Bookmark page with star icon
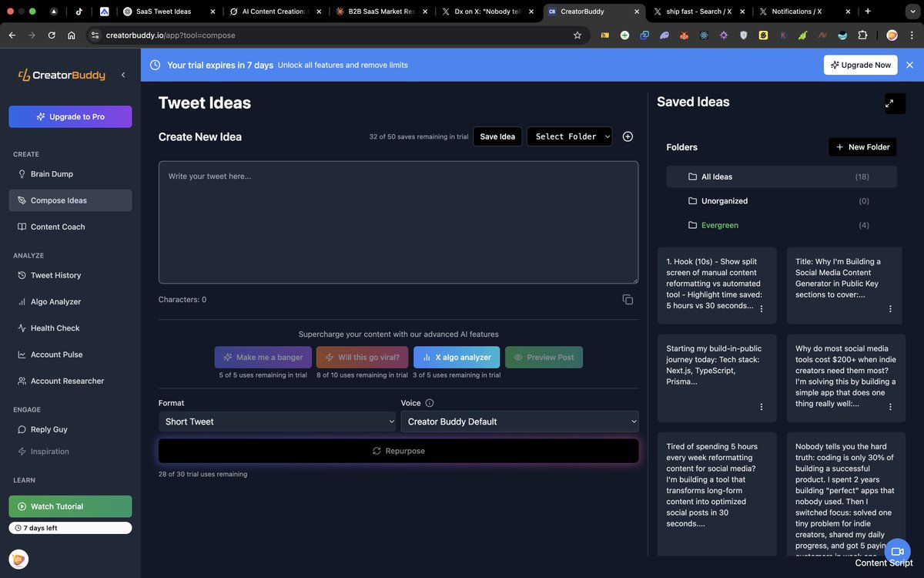Viewport: 924px width, 578px height. 577,35
